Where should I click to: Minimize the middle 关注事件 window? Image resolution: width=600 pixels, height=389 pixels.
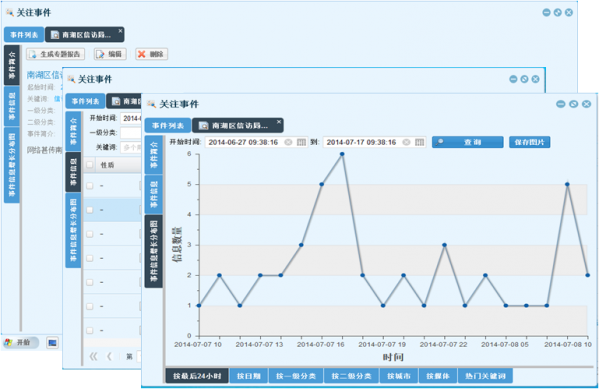[513, 79]
